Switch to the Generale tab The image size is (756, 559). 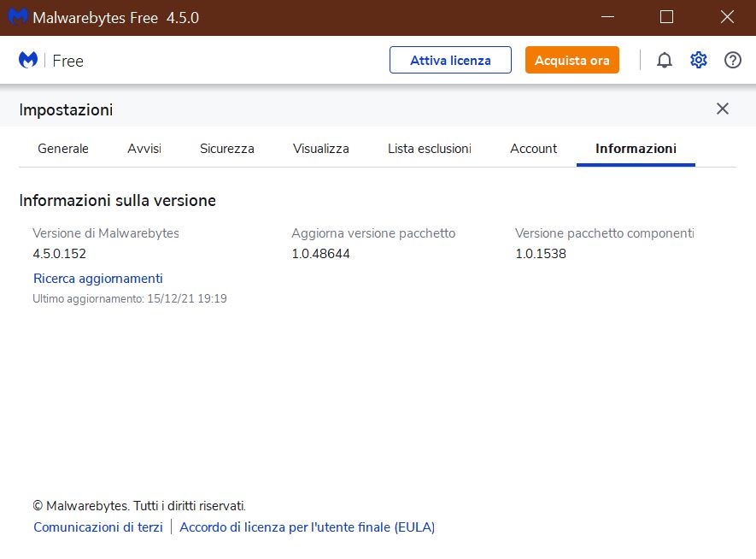(x=63, y=149)
